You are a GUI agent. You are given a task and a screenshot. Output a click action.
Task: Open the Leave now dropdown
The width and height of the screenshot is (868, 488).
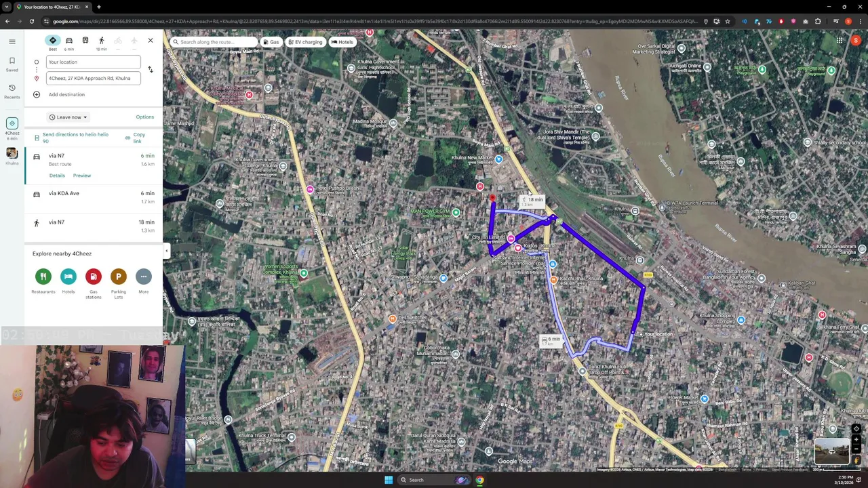pos(68,117)
